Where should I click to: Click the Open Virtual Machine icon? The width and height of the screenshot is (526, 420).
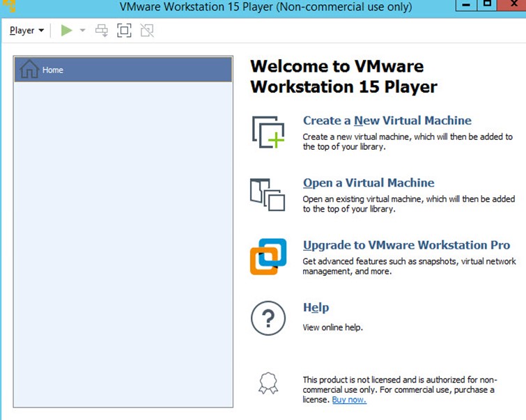click(268, 194)
